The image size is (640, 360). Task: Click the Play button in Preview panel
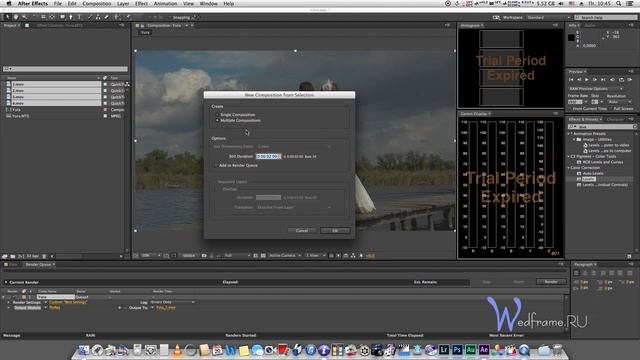(x=587, y=80)
